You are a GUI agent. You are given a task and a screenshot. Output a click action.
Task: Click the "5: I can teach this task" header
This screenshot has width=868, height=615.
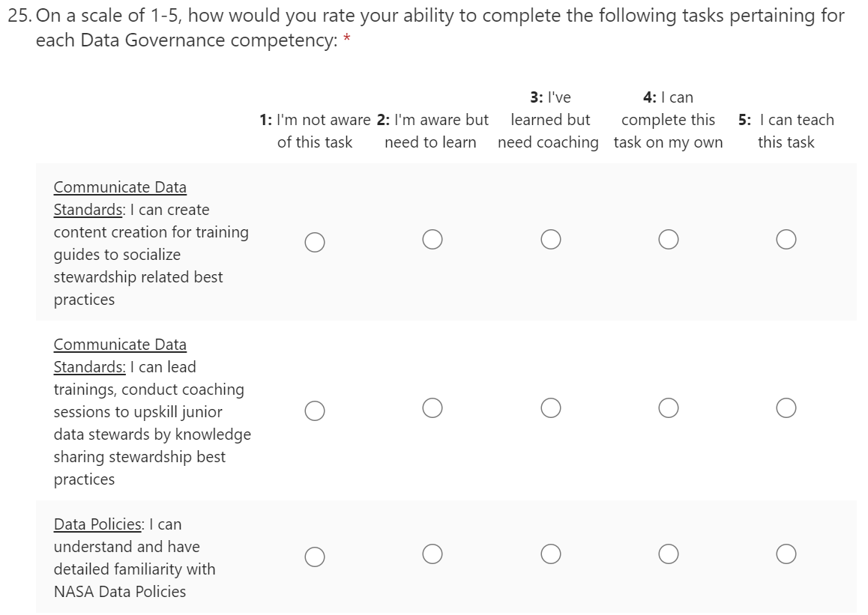tap(786, 131)
